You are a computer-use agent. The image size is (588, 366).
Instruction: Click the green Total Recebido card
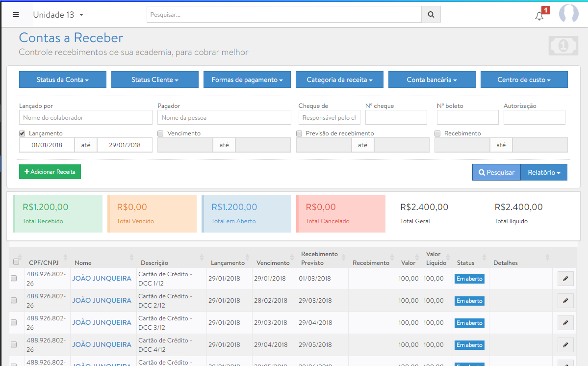click(x=58, y=213)
